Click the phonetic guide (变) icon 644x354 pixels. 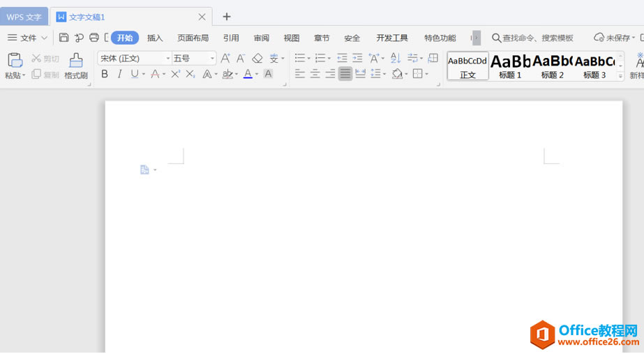pyautogui.click(x=274, y=59)
